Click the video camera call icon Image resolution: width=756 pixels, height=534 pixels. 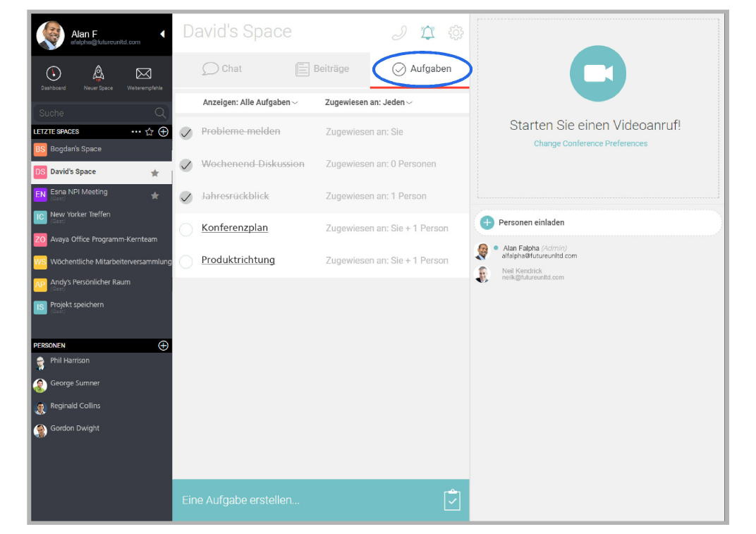[597, 73]
